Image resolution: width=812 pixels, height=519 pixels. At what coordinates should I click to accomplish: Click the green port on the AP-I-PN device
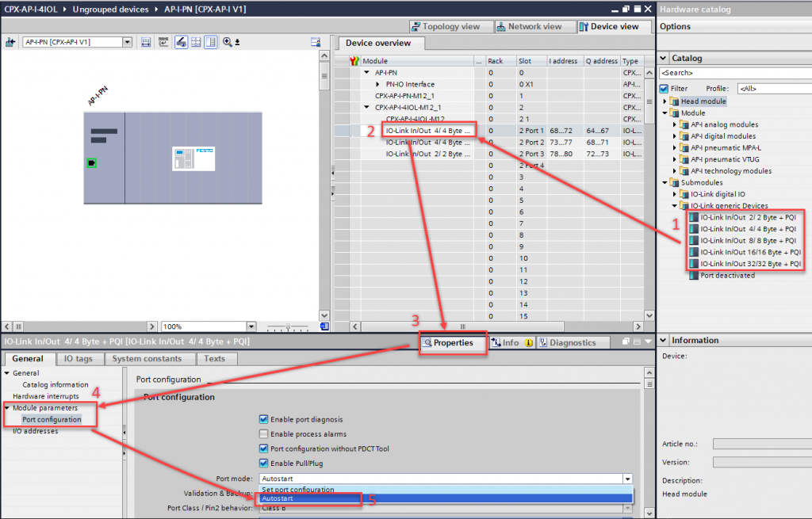(x=92, y=163)
